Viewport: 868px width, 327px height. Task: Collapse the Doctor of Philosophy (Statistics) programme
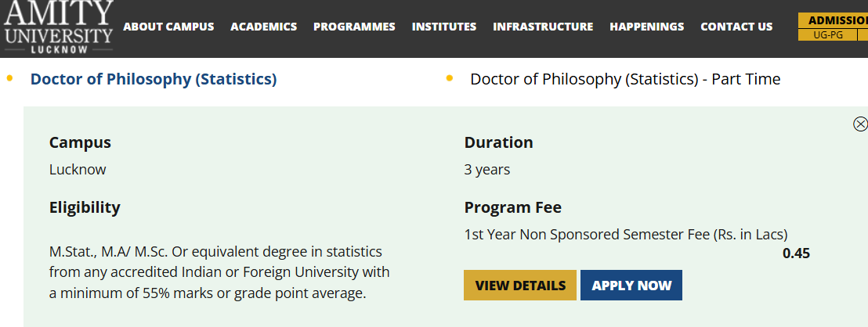pos(154,79)
